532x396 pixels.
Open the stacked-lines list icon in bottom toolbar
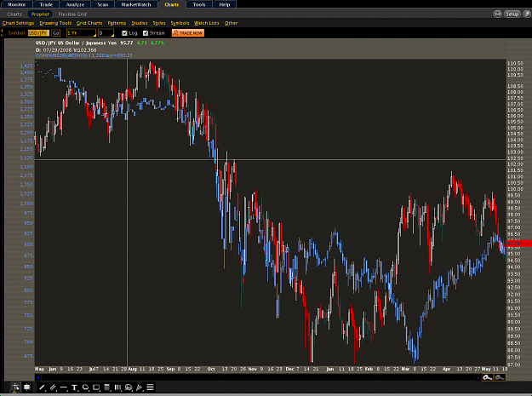click(151, 387)
